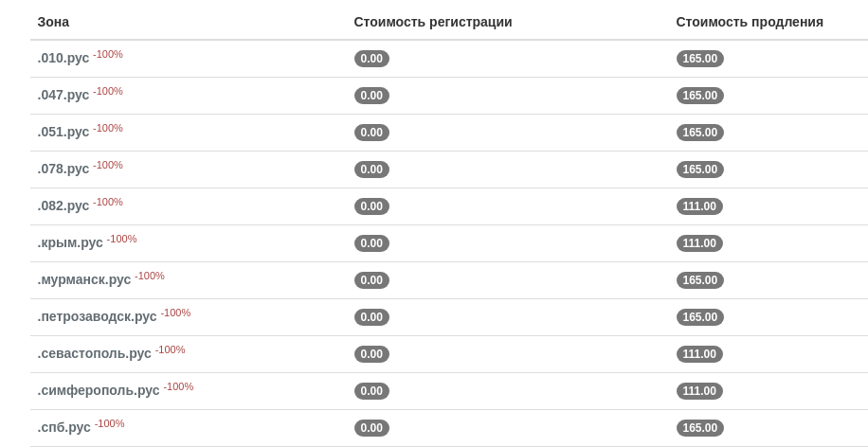The width and height of the screenshot is (868, 447).
Task: Click the 165.00 renewal badge for .047.рус
Action: click(699, 96)
